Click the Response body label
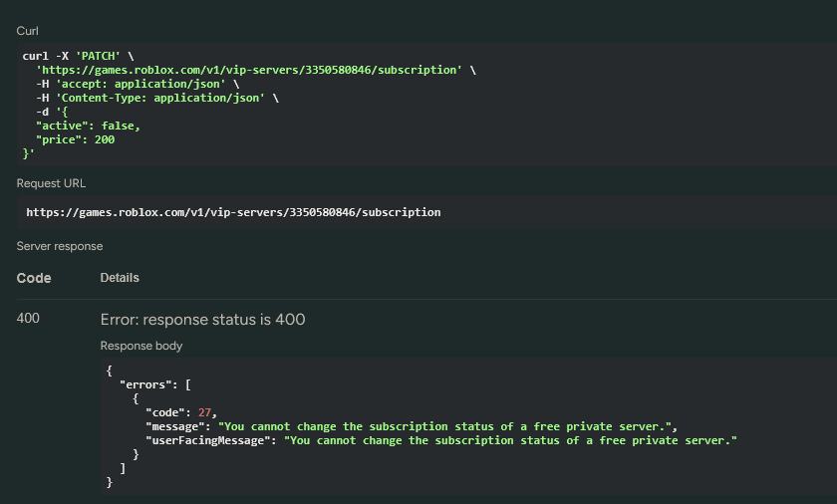The height and width of the screenshot is (504, 837). (x=141, y=346)
